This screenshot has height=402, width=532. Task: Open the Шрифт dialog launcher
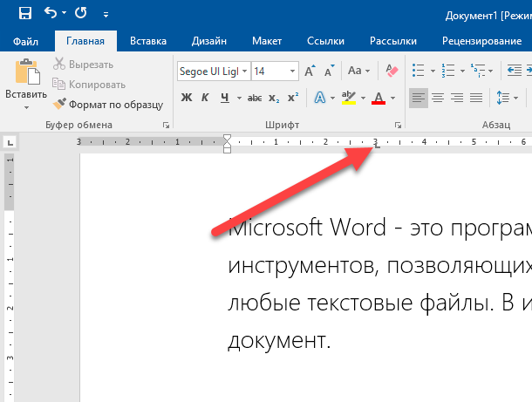coord(398,126)
